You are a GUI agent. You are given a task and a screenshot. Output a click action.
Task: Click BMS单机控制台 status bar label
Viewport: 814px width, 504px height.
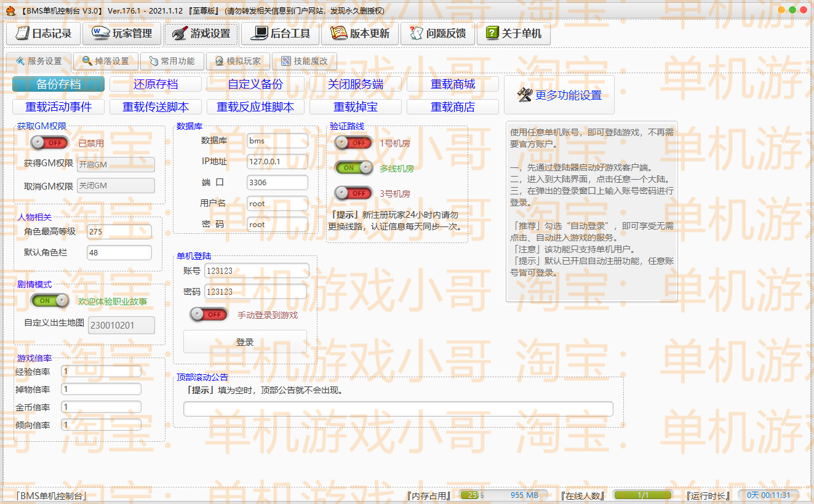51,496
